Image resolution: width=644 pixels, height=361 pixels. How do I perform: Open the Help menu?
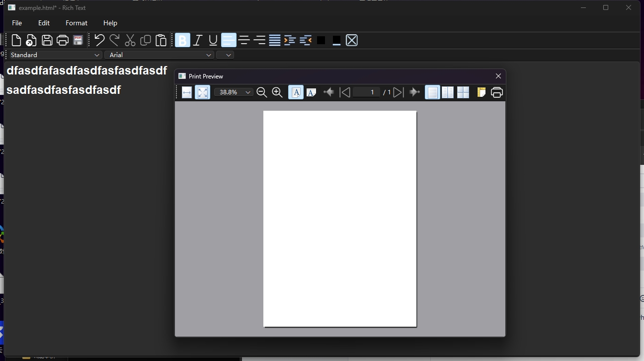pyautogui.click(x=110, y=23)
